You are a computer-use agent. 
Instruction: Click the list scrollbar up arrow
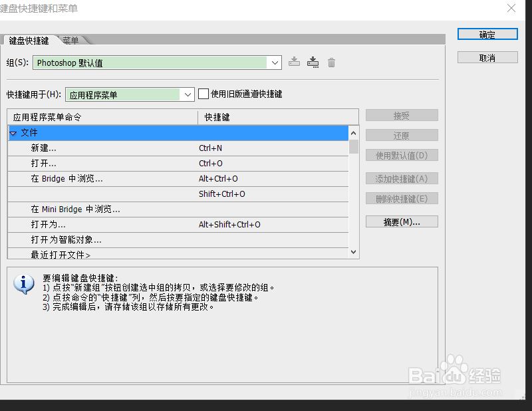(x=354, y=133)
